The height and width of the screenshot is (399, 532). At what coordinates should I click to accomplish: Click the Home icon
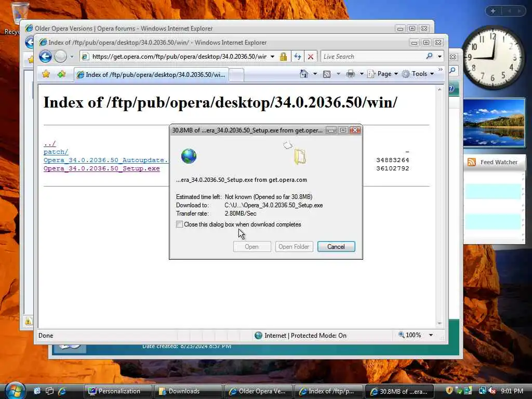304,74
